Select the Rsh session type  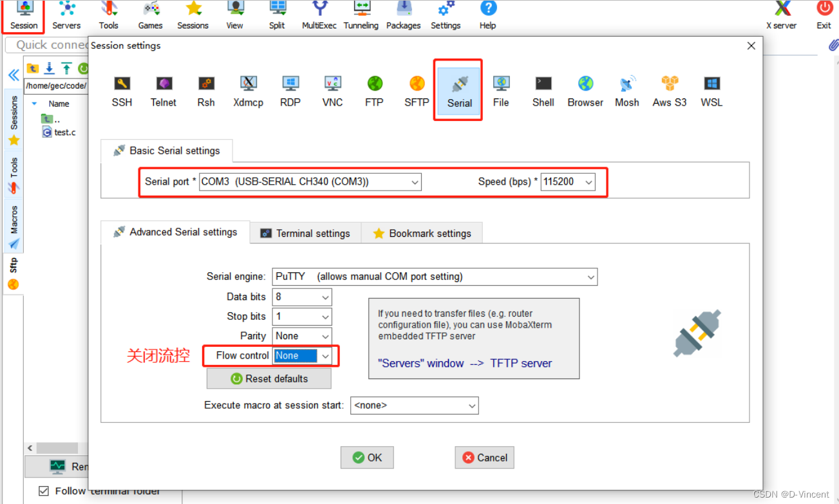[x=206, y=91]
